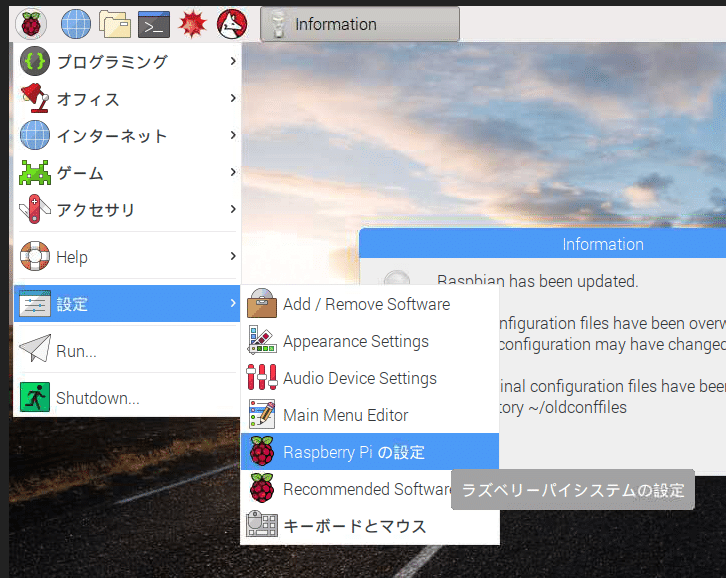Open Audio Device Settings

(370, 378)
